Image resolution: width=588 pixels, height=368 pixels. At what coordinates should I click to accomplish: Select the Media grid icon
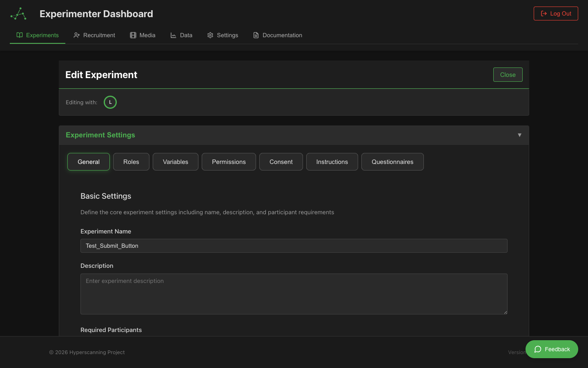point(133,35)
